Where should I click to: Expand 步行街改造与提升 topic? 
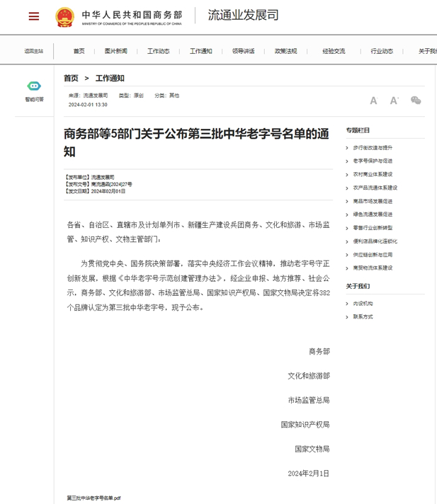tap(373, 147)
